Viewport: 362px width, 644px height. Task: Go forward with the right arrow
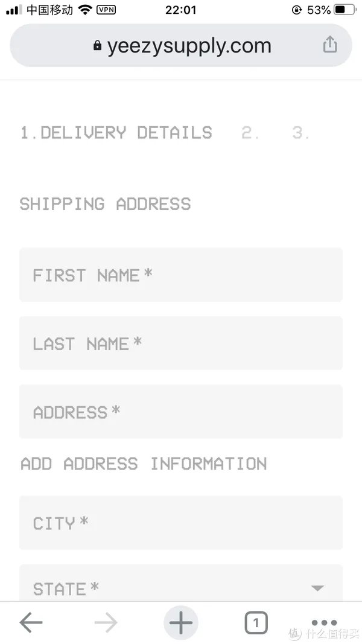(x=106, y=622)
